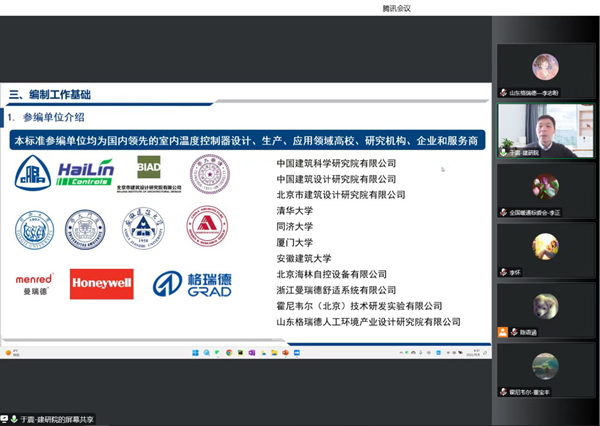Click the China Academy of Building Research logo

(x=34, y=175)
